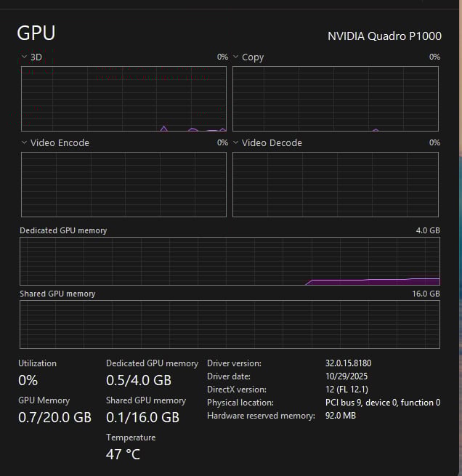Image resolution: width=462 pixels, height=476 pixels.
Task: Select the Video Decode graph area
Action: [336, 184]
